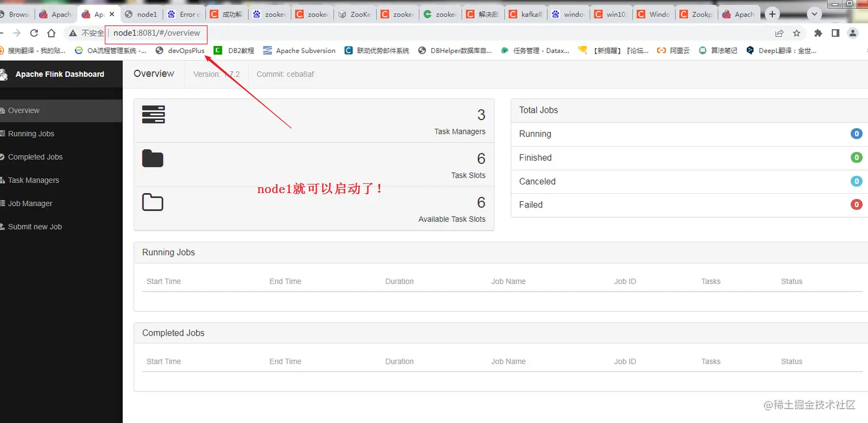The width and height of the screenshot is (868, 423).
Task: Open Overview in the Flink sidebar
Action: coord(61,110)
